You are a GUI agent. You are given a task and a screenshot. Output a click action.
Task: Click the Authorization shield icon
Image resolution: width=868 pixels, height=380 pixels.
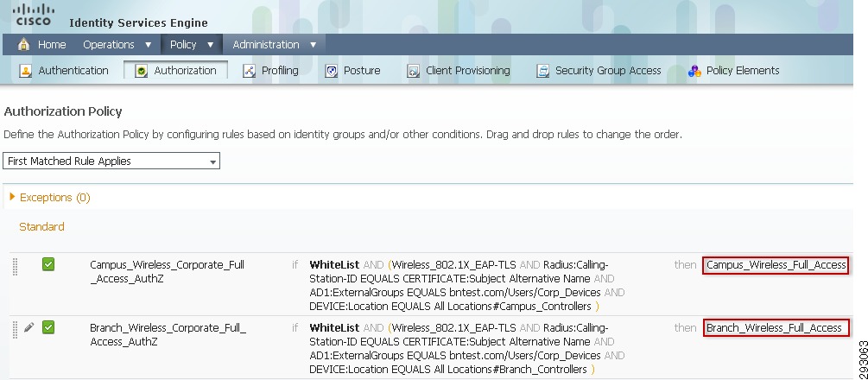tap(141, 71)
